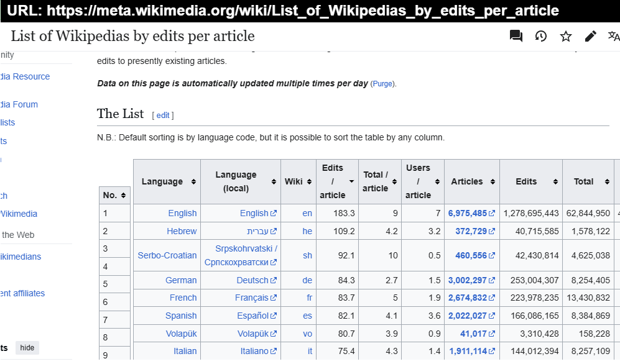Open the Hebrew language link
Image resolution: width=620 pixels, height=364 pixels.
[x=182, y=231]
